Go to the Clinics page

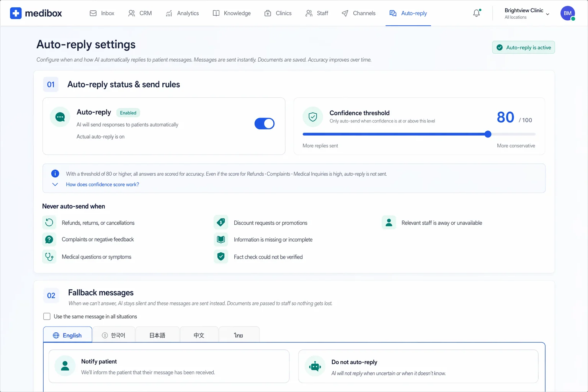278,13
